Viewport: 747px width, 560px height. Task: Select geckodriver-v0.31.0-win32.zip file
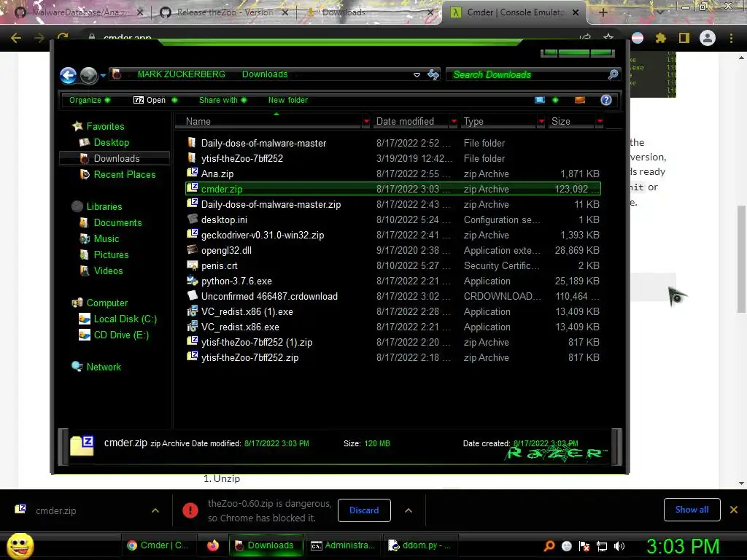click(393, 235)
